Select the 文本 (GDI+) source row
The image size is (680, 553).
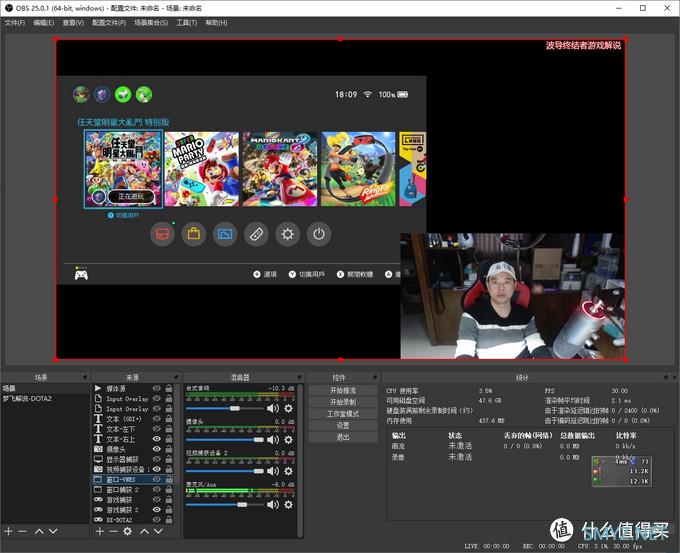pyautogui.click(x=134, y=419)
